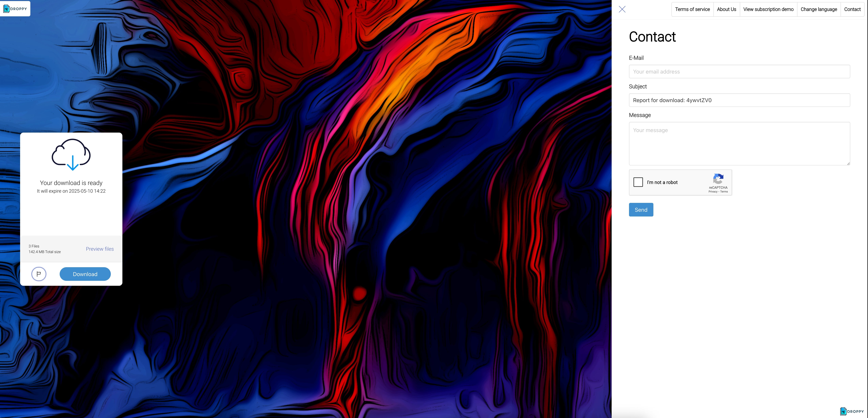Click the reCAPTCHA logo icon
This screenshot has height=418, width=868.
[718, 179]
